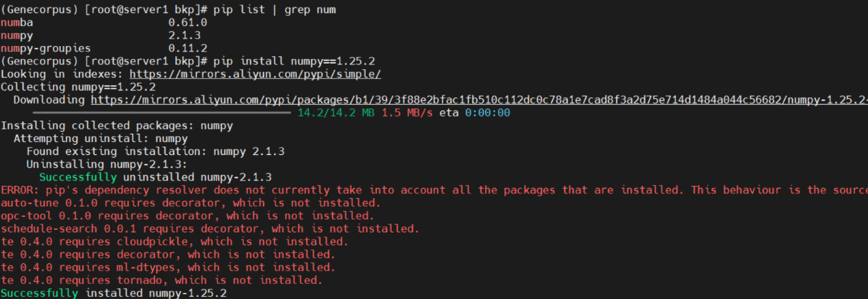Click the te 0.4.0 requires tornado line
Image resolution: width=868 pixels, height=299 pixels.
tap(161, 280)
